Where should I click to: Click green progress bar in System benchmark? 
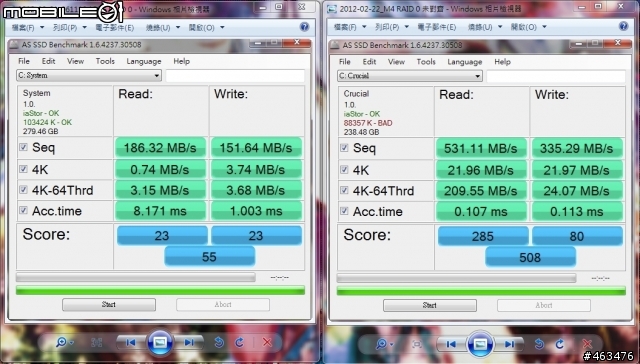pos(160,290)
